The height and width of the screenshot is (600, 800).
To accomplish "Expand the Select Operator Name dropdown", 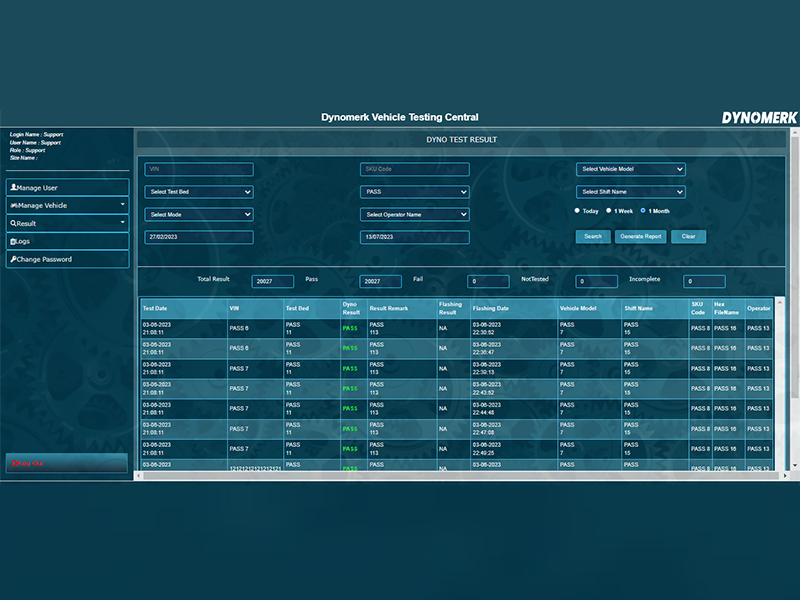I will [x=414, y=214].
